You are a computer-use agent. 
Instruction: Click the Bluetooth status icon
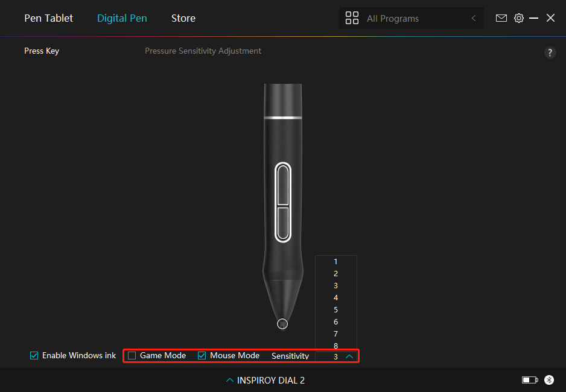[549, 380]
